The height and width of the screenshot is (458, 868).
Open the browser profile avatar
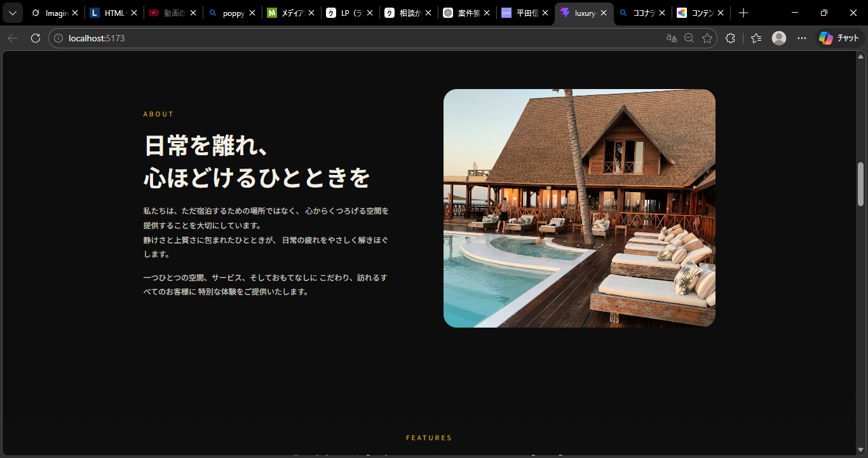pos(778,38)
